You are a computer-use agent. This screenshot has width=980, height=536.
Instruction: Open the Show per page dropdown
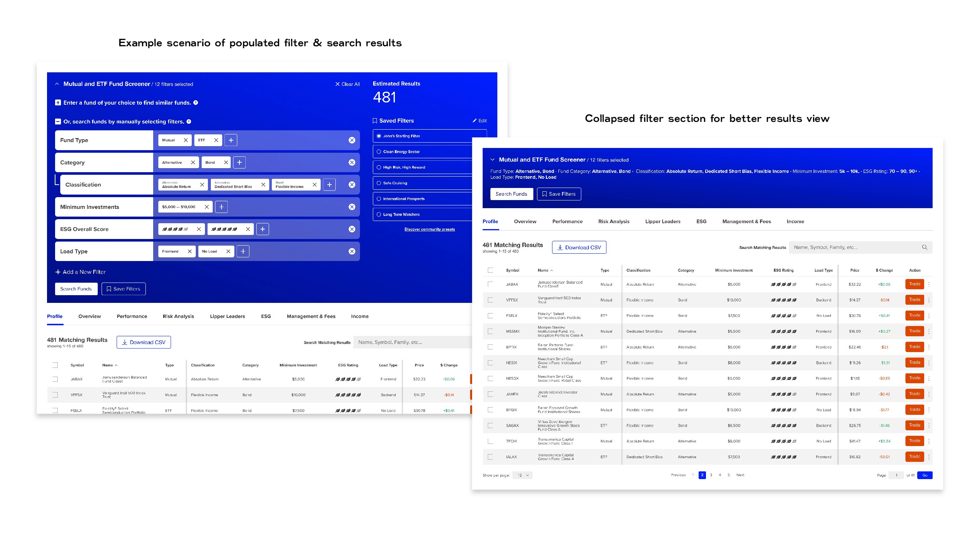(x=522, y=475)
